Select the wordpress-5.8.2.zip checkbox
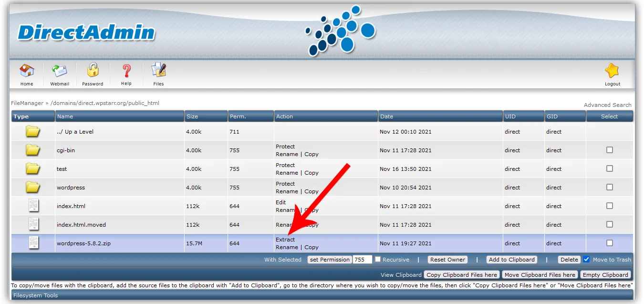This screenshot has width=644, height=304. (x=609, y=243)
